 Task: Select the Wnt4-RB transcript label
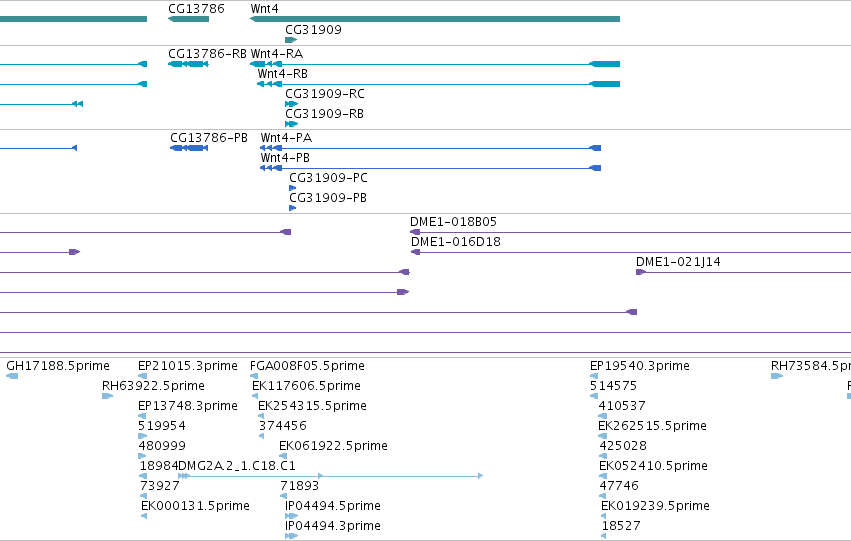point(282,74)
